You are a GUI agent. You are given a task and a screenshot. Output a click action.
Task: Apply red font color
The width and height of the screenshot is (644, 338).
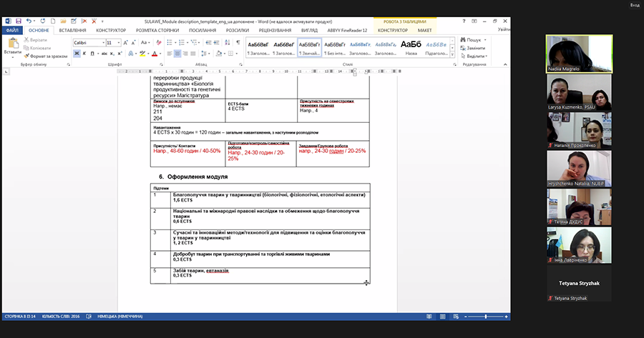(x=155, y=54)
